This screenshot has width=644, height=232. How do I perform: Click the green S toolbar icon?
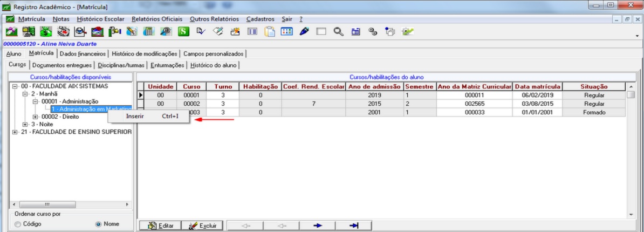click(x=183, y=31)
